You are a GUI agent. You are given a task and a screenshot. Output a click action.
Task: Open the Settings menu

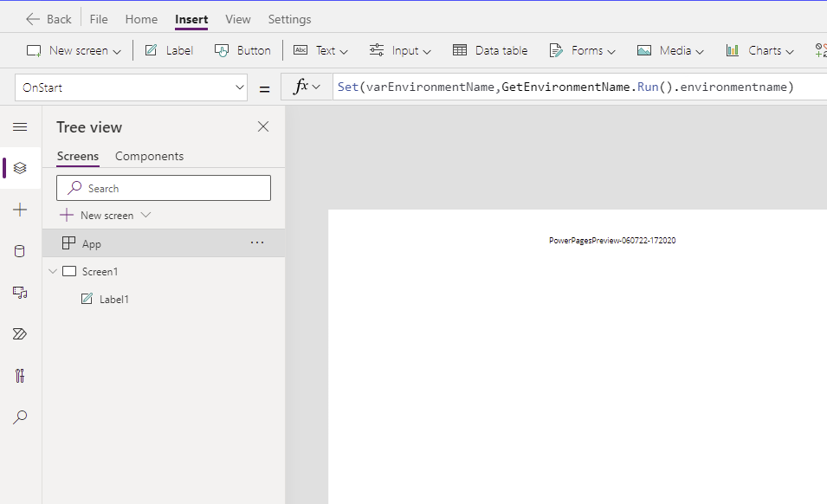pyautogui.click(x=289, y=20)
